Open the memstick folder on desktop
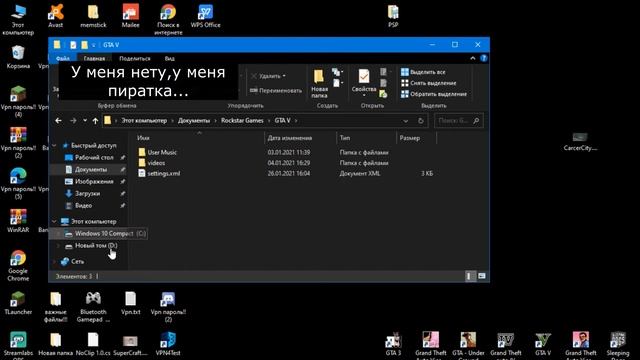The image size is (640, 360). (93, 16)
